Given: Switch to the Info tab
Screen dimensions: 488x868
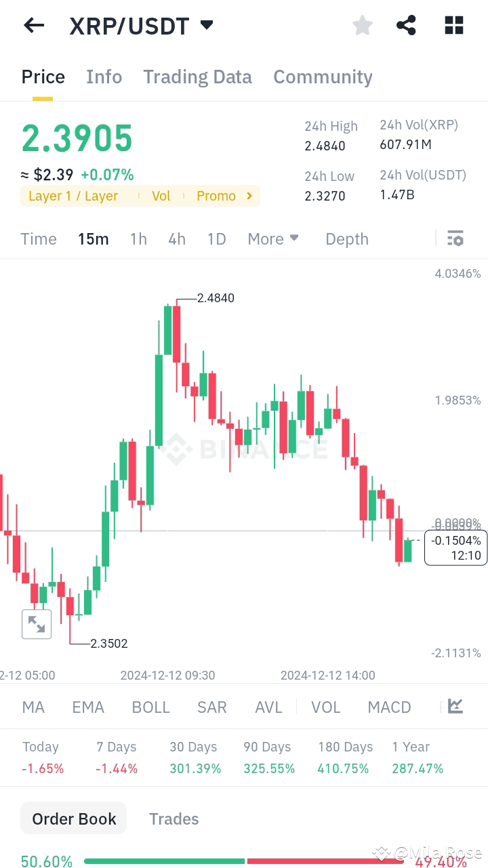Looking at the screenshot, I should pos(104,77).
